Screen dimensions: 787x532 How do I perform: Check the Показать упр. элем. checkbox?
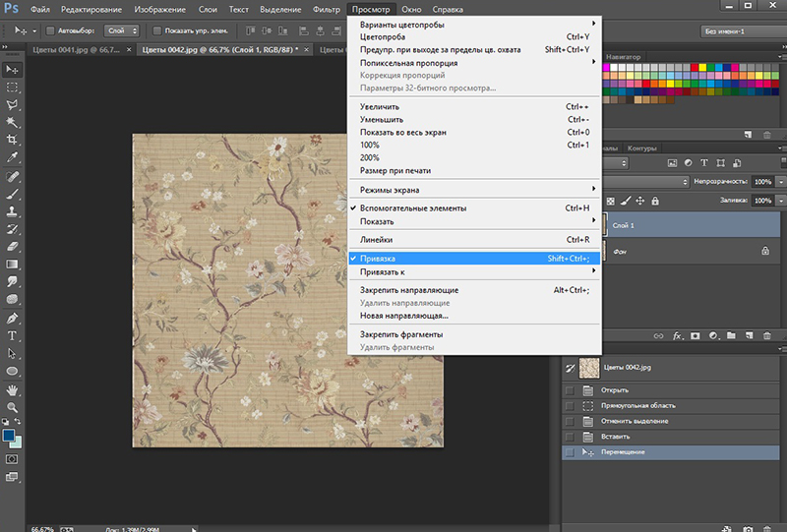tap(157, 31)
